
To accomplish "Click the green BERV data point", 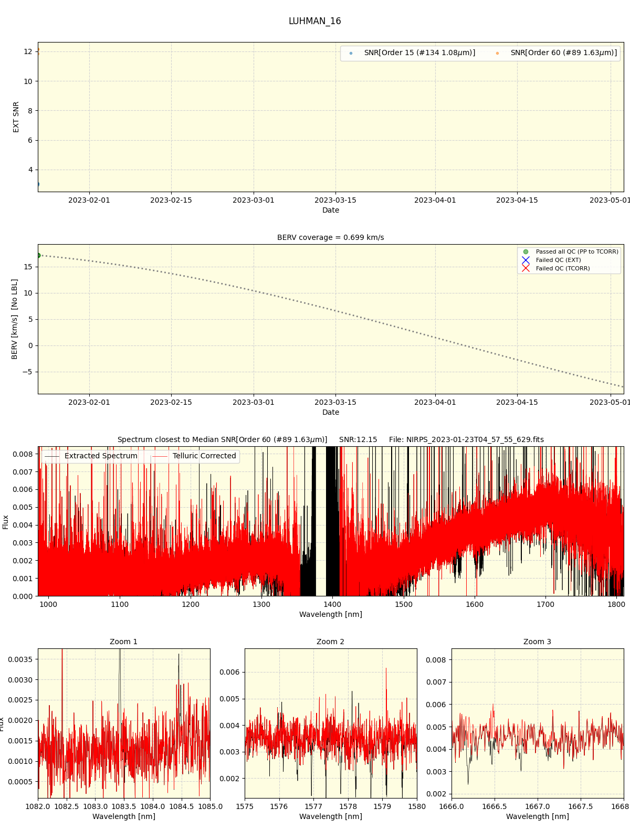I will [x=38, y=256].
